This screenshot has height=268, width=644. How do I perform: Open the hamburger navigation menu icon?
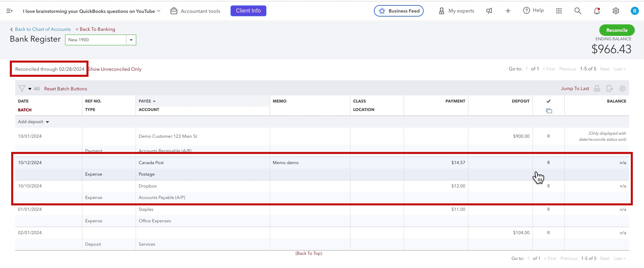9,11
